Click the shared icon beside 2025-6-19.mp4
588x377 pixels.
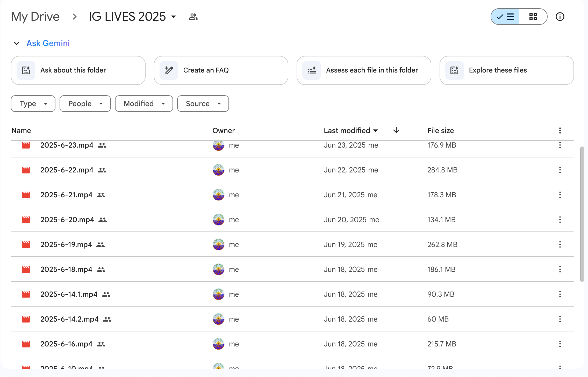pyautogui.click(x=101, y=245)
